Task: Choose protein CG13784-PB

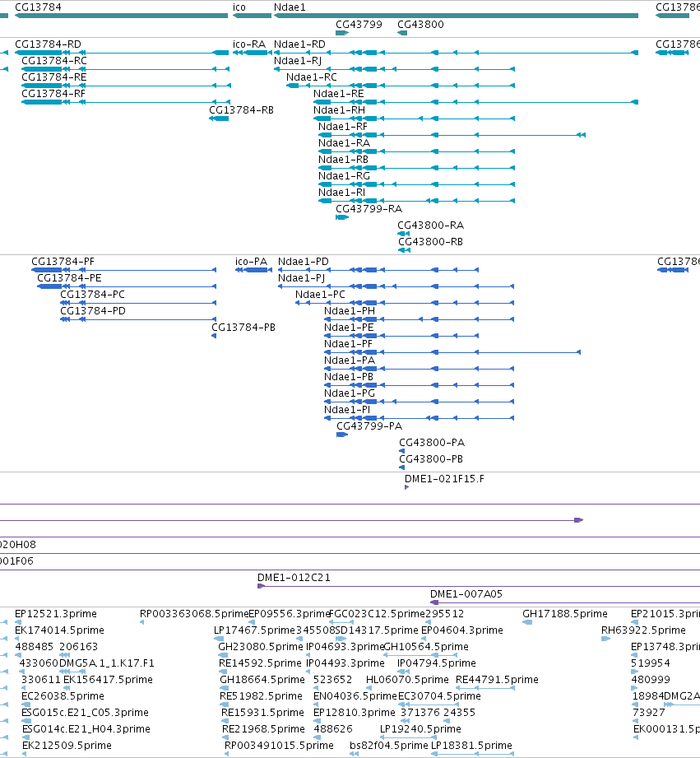Action: click(243, 327)
